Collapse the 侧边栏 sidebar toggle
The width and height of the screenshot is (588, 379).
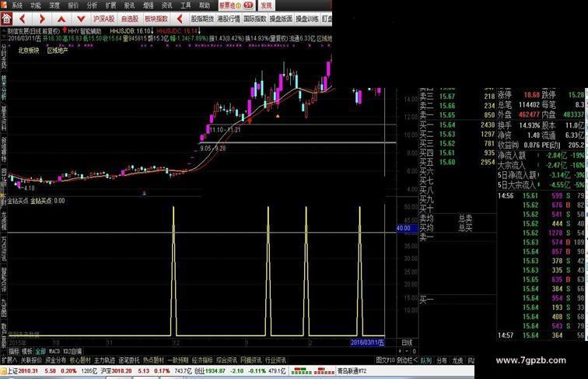[x=407, y=360]
